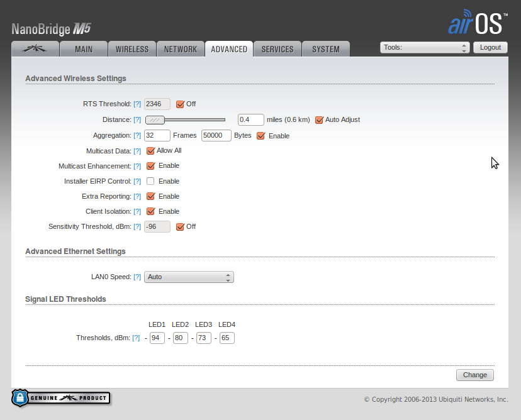Click the Distance slider handle
The width and height of the screenshot is (521, 420).
tap(155, 119)
